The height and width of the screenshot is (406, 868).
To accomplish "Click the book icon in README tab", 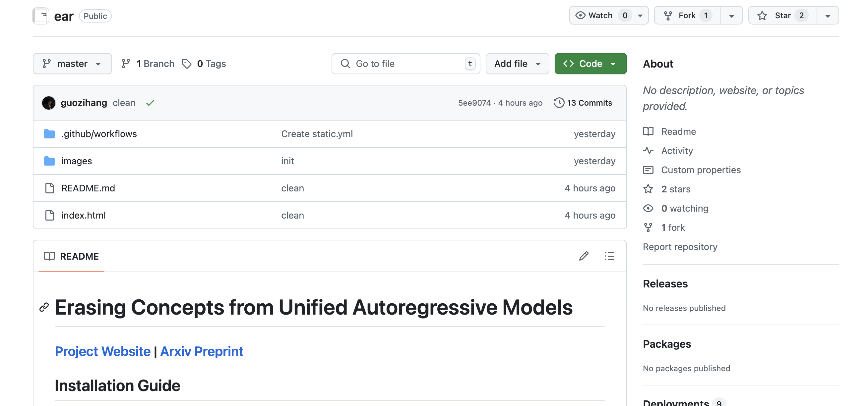I will [x=49, y=256].
